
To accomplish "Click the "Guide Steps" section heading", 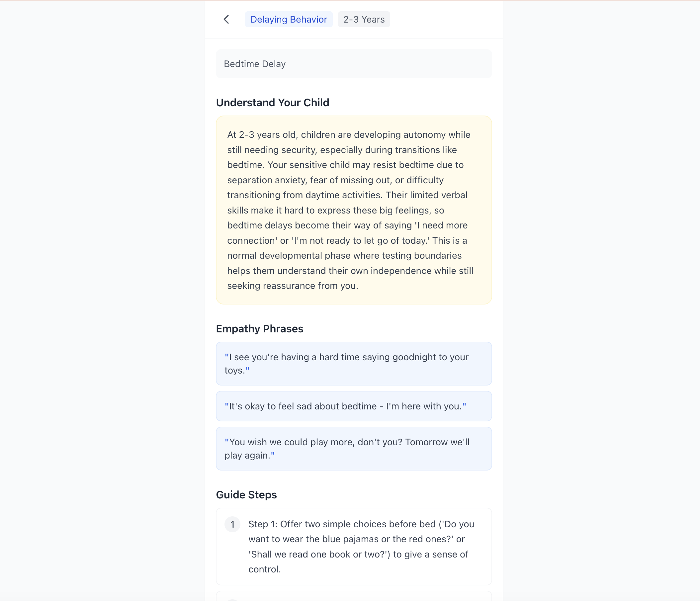I will [246, 495].
